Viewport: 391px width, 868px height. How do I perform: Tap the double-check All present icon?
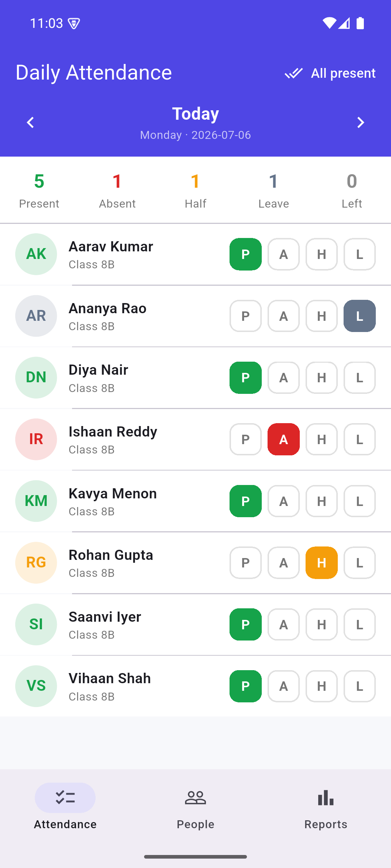click(x=294, y=73)
